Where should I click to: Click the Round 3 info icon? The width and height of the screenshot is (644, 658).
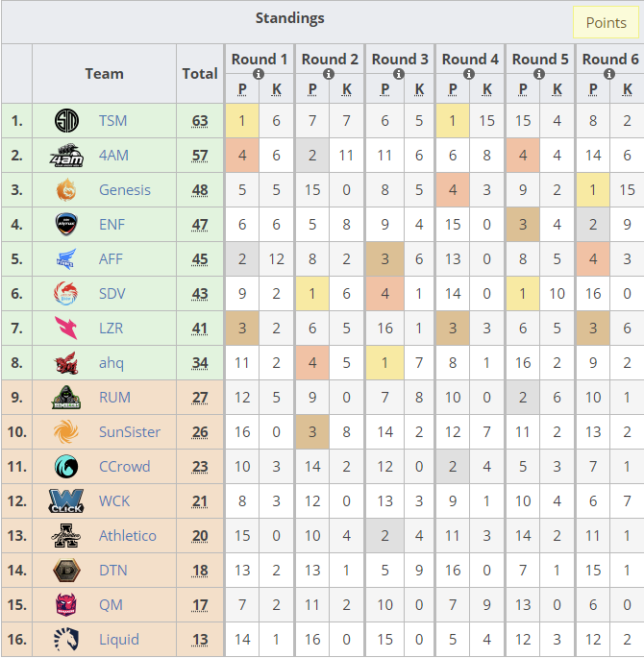pyautogui.click(x=399, y=74)
